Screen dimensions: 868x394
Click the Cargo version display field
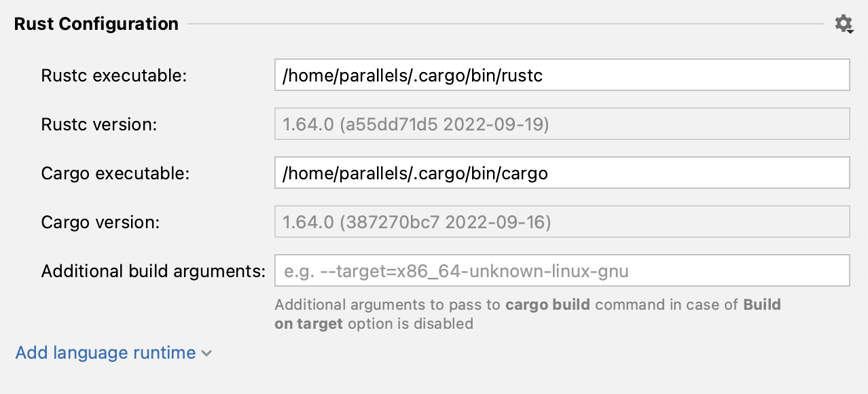(561, 221)
